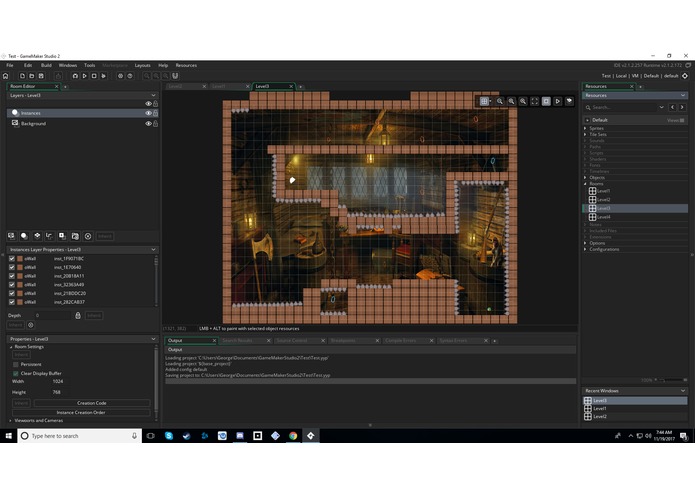Hide the Instances layer eye icon
Viewport: 695px width, 494px height.
click(148, 113)
